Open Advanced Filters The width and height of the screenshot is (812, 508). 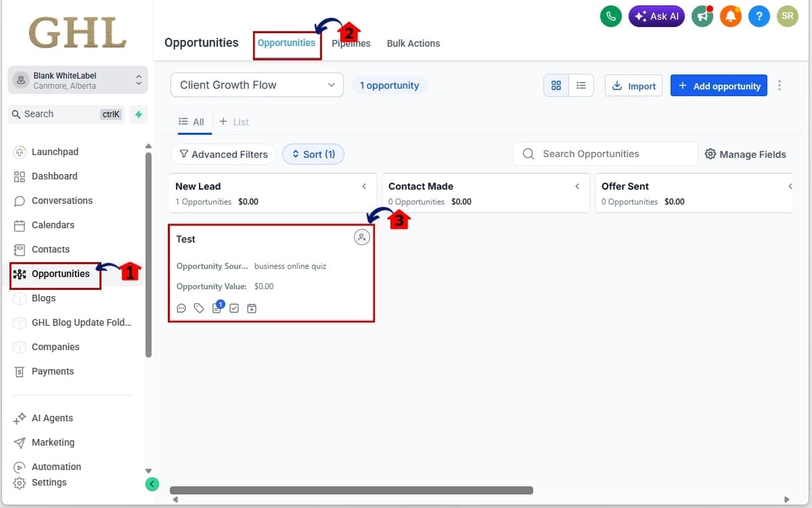(x=223, y=154)
